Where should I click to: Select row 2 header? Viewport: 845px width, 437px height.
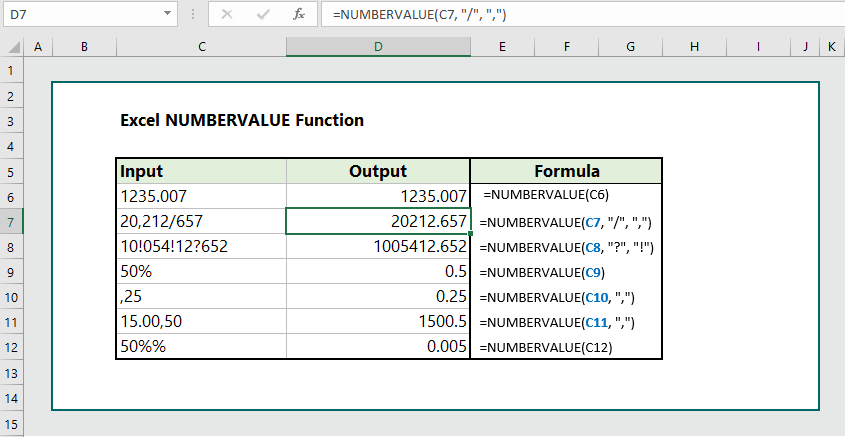[12, 95]
